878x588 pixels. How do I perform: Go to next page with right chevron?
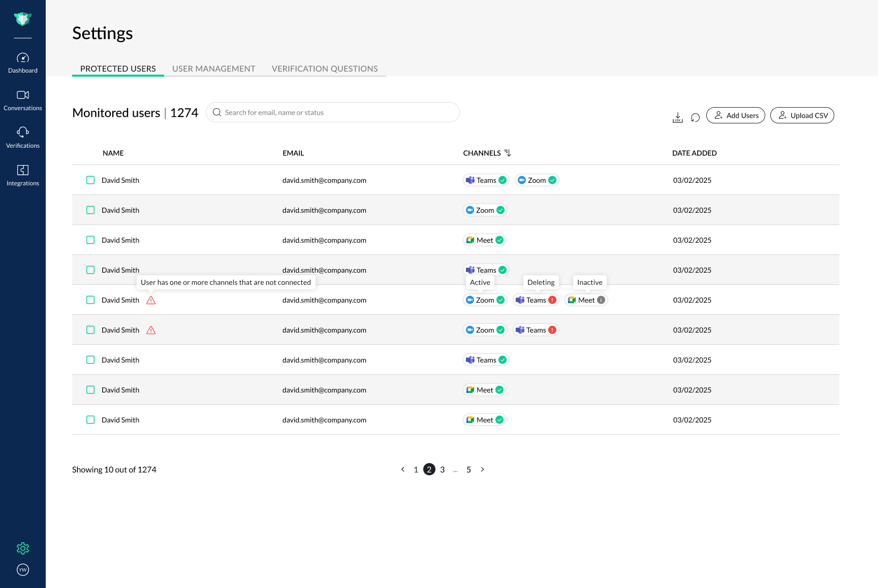click(x=482, y=470)
